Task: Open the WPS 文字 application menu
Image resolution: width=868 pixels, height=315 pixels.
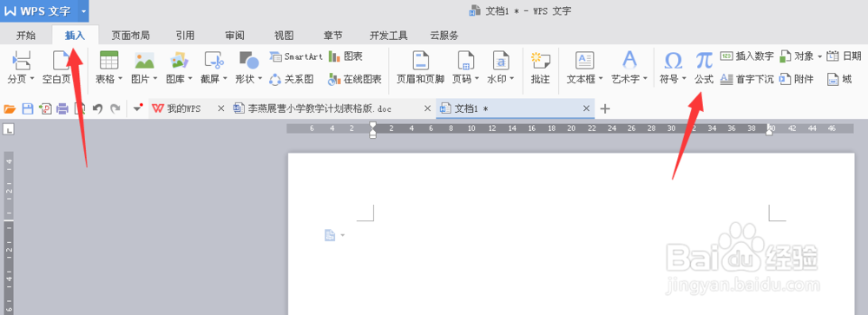Action: 43,11
